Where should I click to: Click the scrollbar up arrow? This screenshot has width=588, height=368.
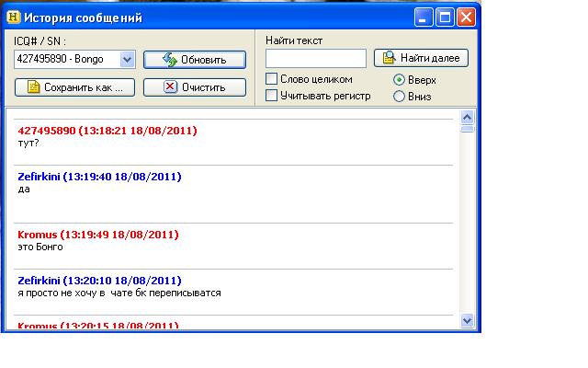pyautogui.click(x=468, y=117)
